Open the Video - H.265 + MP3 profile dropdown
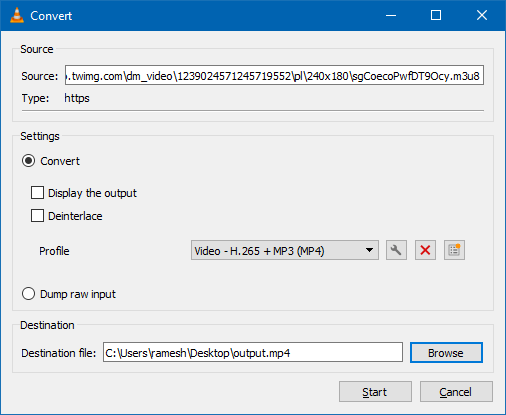 [x=285, y=250]
